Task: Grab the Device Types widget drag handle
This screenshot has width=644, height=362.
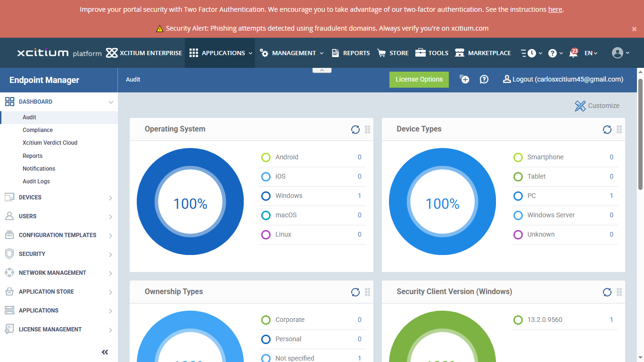Action: tap(619, 130)
